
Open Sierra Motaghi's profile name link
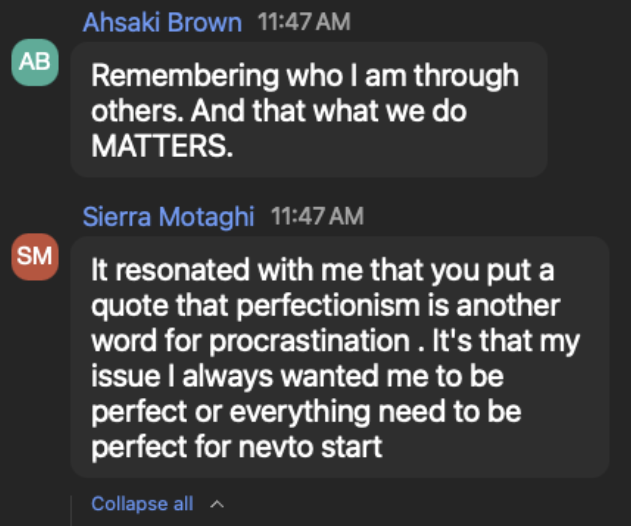[168, 217]
